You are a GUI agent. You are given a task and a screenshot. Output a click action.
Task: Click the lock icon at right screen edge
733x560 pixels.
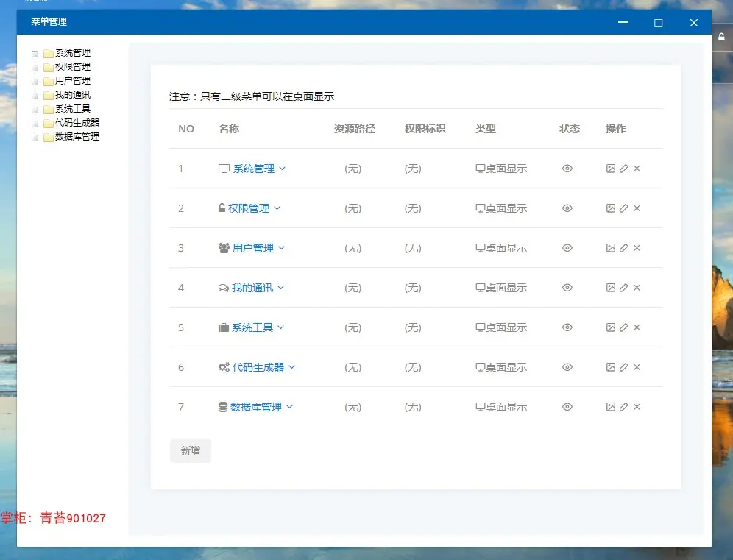point(721,37)
